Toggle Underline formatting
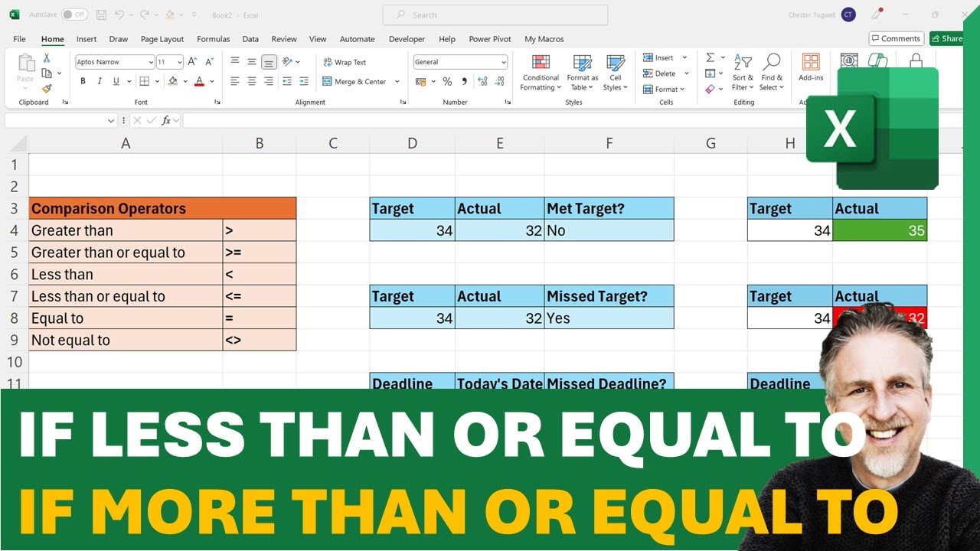980x551 pixels. pyautogui.click(x=116, y=81)
